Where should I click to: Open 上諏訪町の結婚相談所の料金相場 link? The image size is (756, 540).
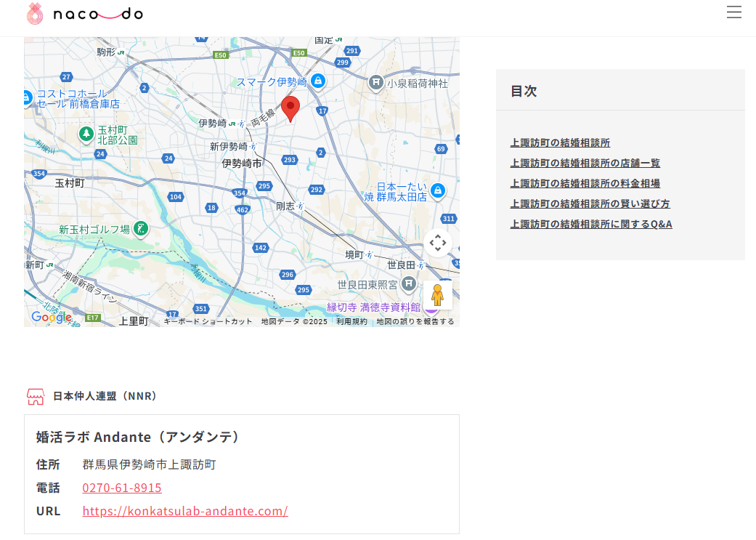pos(585,183)
